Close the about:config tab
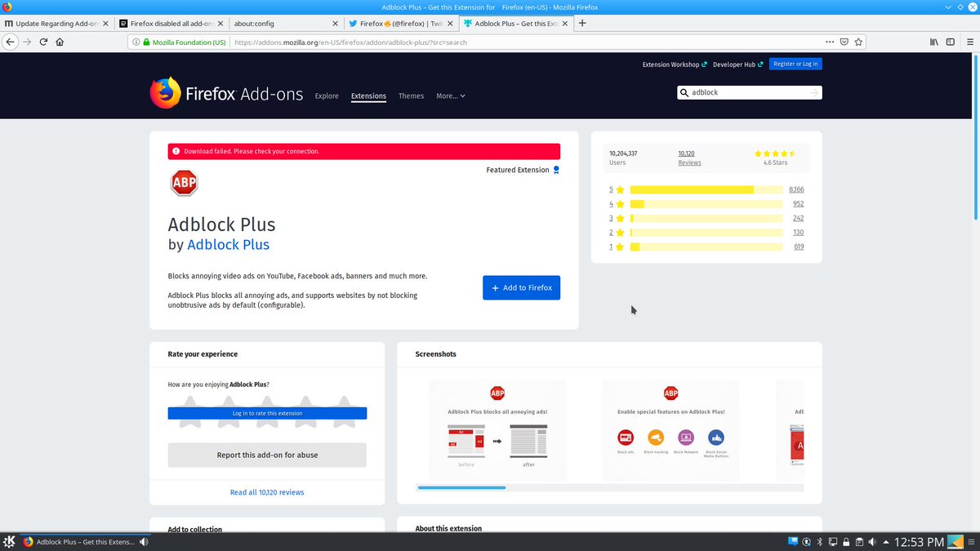The height and width of the screenshot is (551, 980). point(335,24)
